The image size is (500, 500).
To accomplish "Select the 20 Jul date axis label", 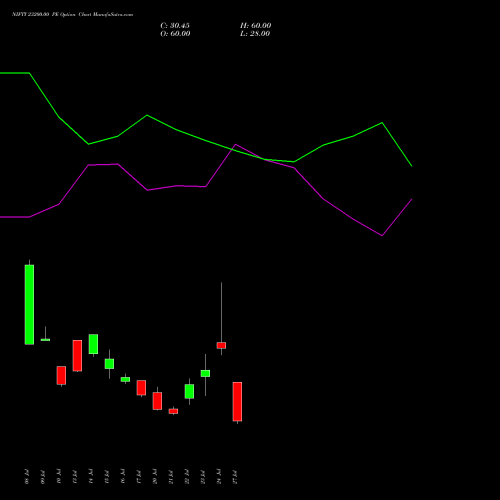I will coord(155,477).
